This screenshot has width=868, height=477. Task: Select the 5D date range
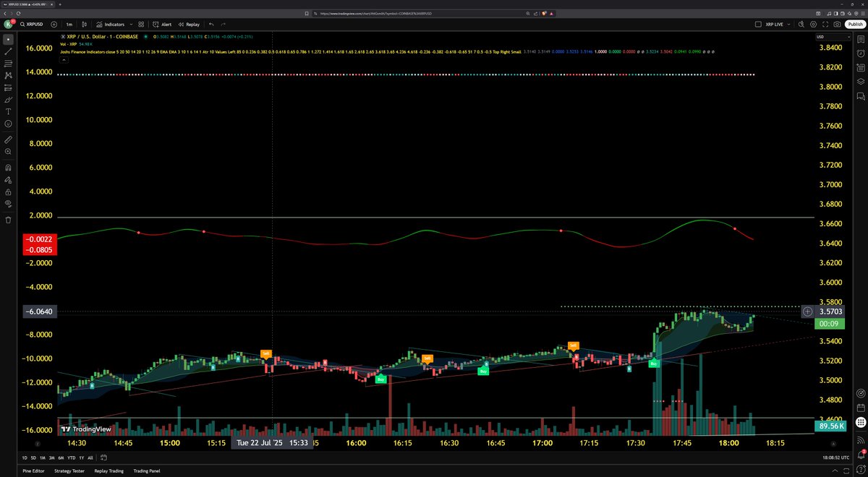coord(33,457)
